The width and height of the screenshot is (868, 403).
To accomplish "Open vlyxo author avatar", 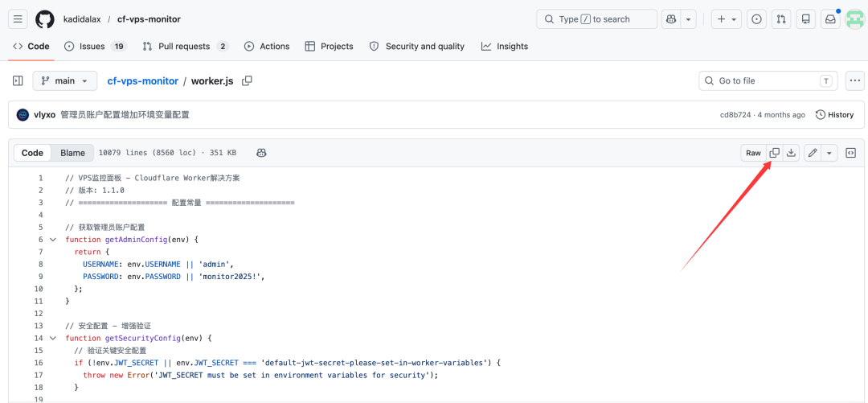I will (x=23, y=115).
